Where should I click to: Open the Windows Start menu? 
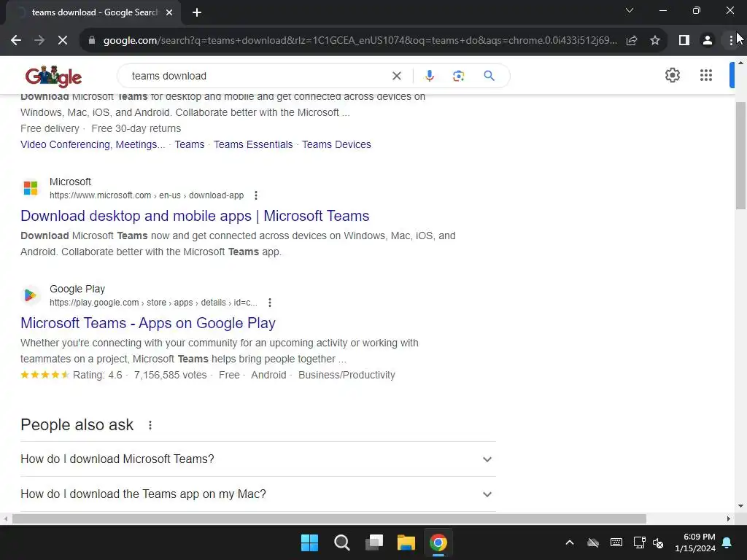(309, 542)
